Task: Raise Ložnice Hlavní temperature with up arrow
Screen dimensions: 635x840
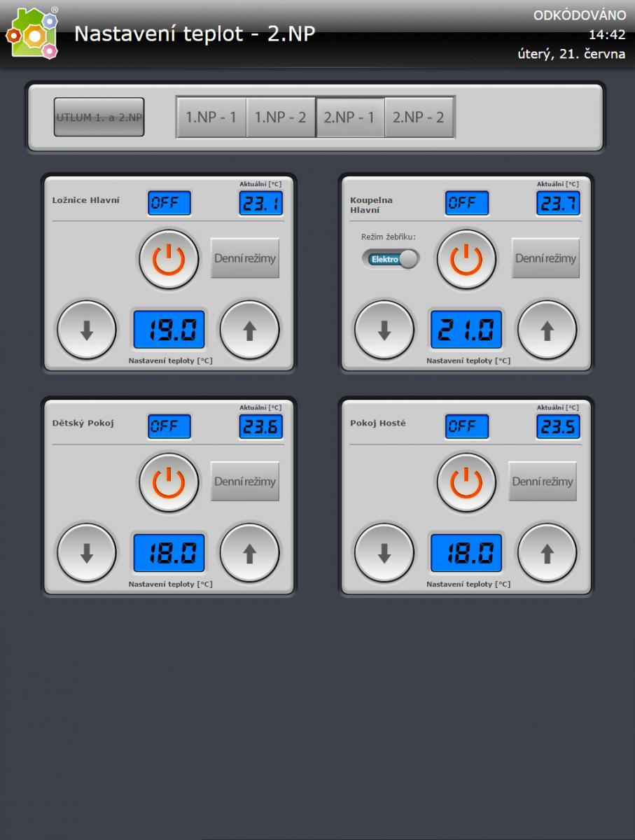Action: pos(250,330)
